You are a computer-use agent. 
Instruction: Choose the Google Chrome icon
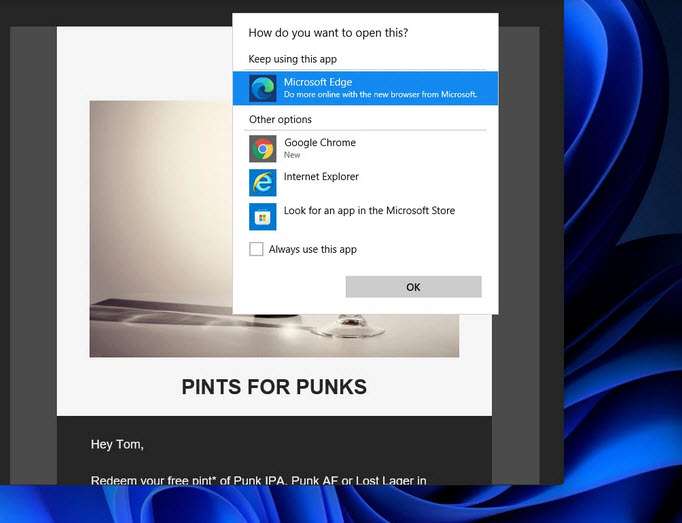click(262, 149)
